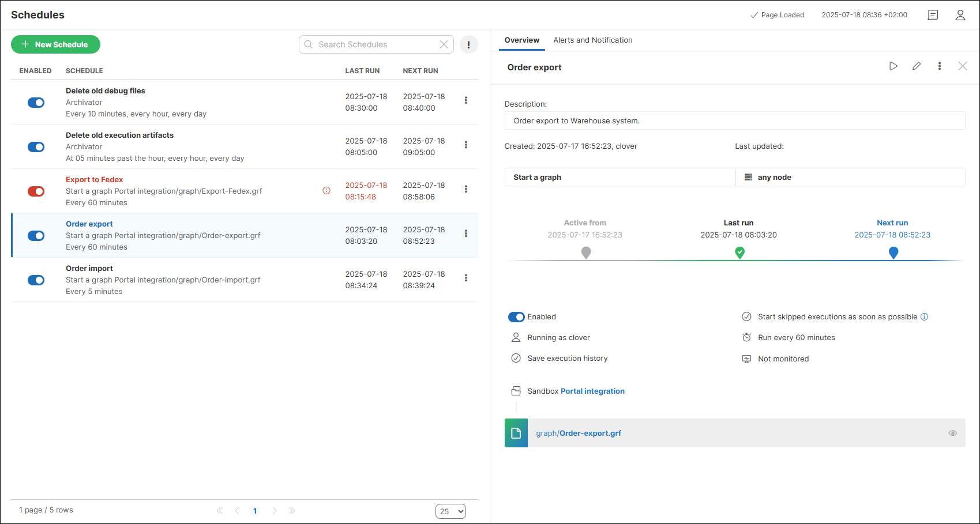980x524 pixels.
Task: Disable the Delete old debug files schedule
Action: (x=36, y=103)
